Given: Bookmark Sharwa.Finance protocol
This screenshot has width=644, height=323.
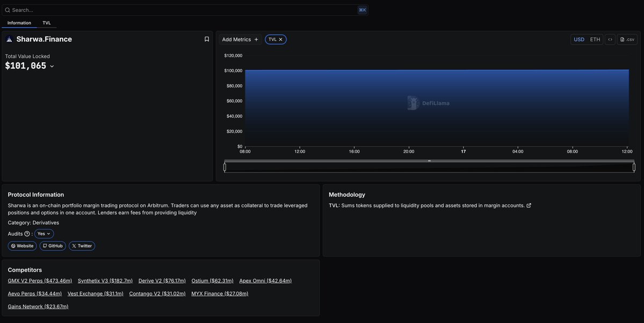Looking at the screenshot, I should [x=207, y=39].
